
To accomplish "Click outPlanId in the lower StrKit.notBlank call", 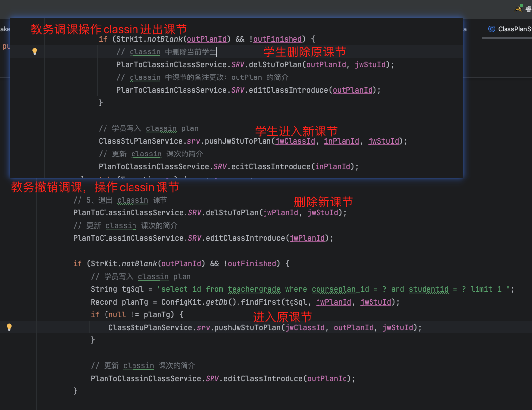I will pos(181,263).
